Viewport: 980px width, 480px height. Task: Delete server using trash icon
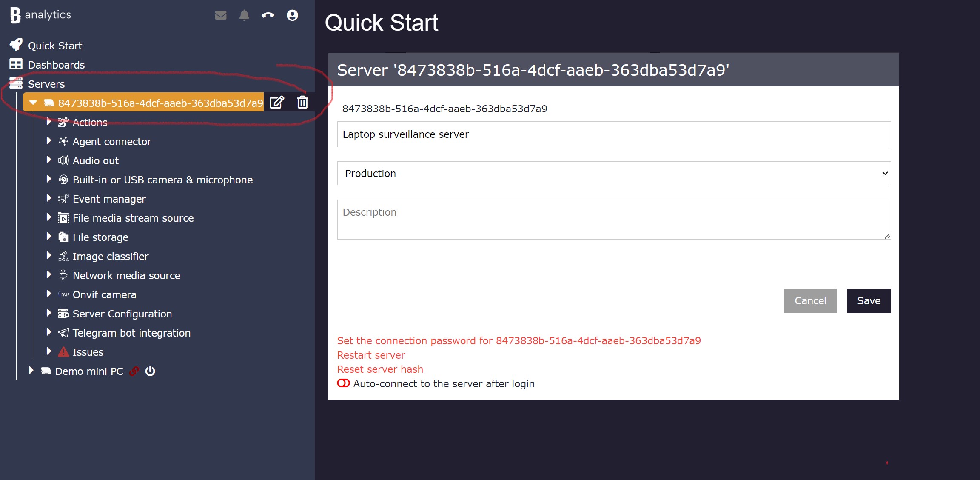(302, 103)
